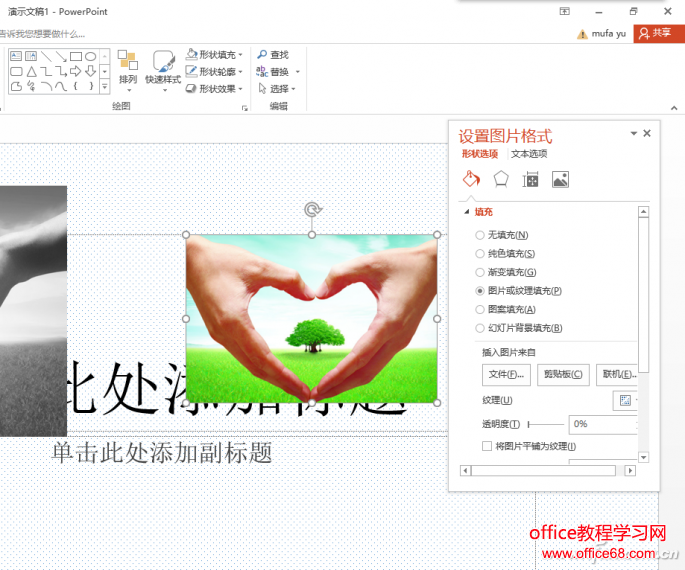This screenshot has height=570, width=685.
Task: Collapse the Fill (填充) section
Action: [x=466, y=212]
